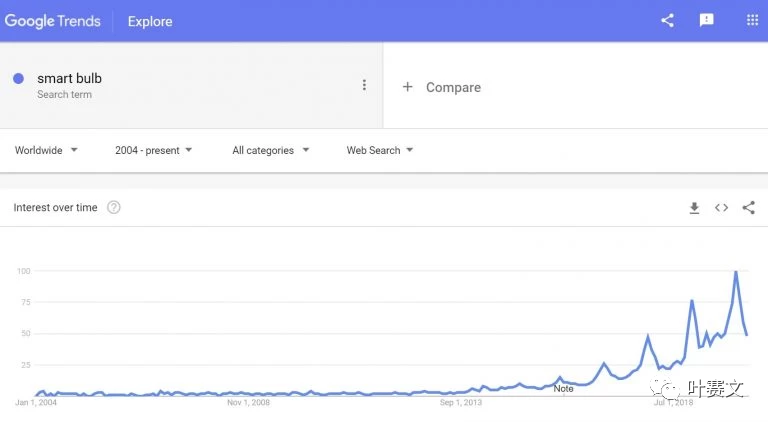The width and height of the screenshot is (768, 422).
Task: Click the blue smart bulb color dot
Action: click(x=19, y=79)
